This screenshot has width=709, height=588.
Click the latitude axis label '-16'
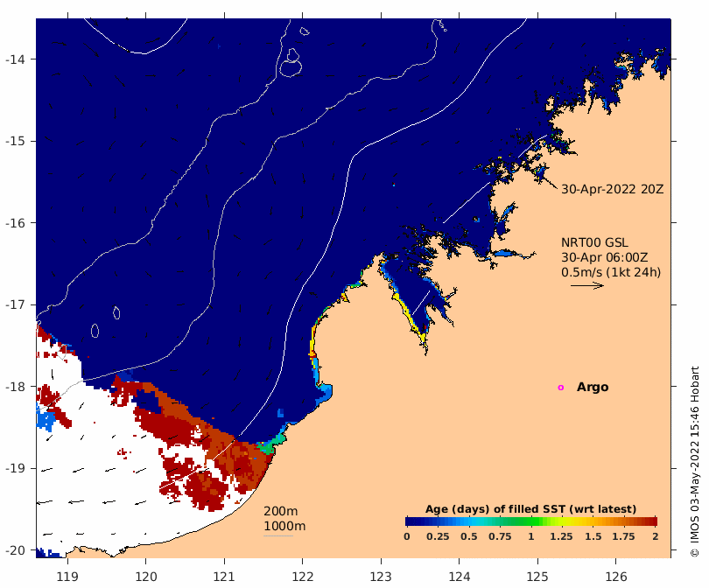click(x=15, y=223)
